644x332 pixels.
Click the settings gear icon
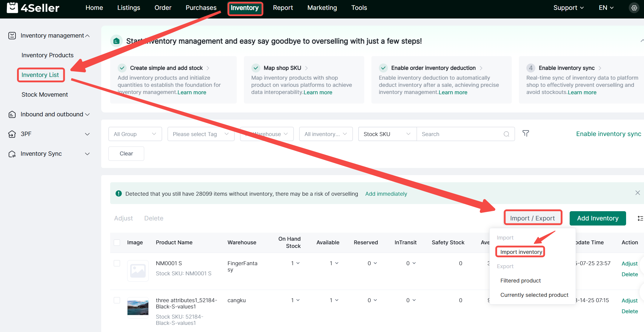click(634, 8)
